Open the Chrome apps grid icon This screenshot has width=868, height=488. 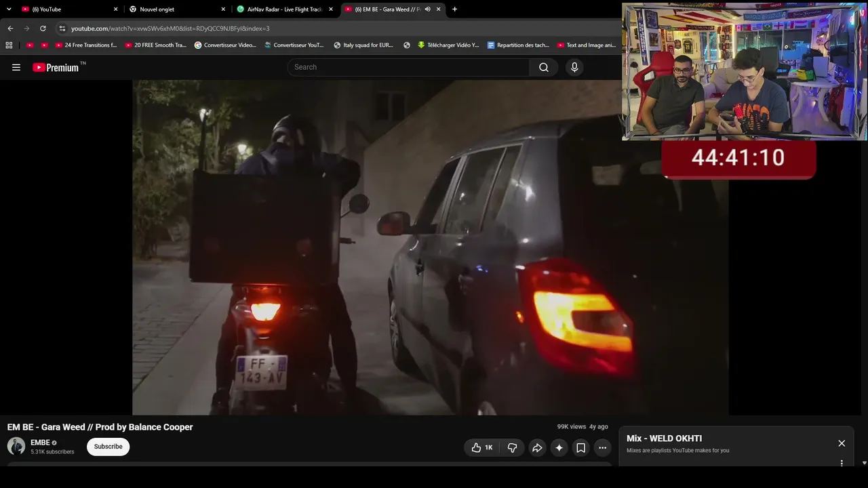[9, 45]
